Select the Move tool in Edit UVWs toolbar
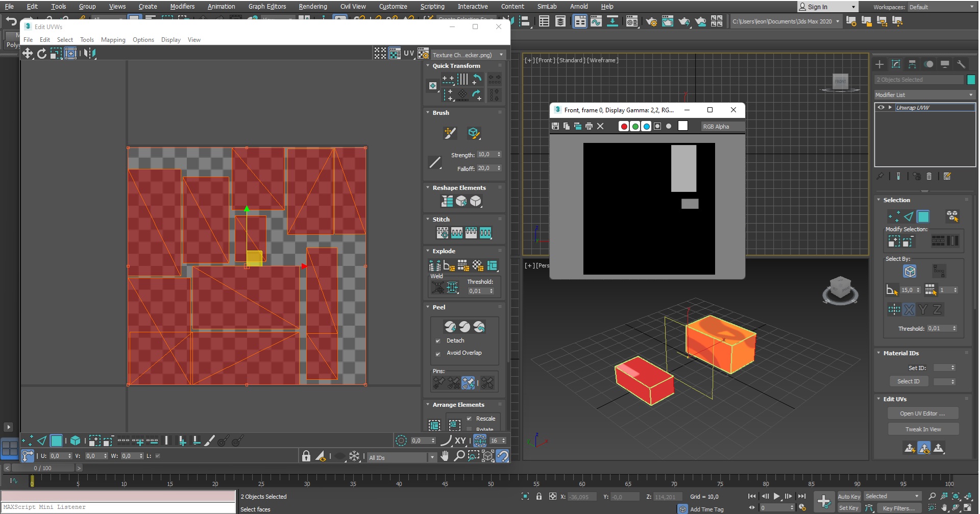 pyautogui.click(x=28, y=54)
